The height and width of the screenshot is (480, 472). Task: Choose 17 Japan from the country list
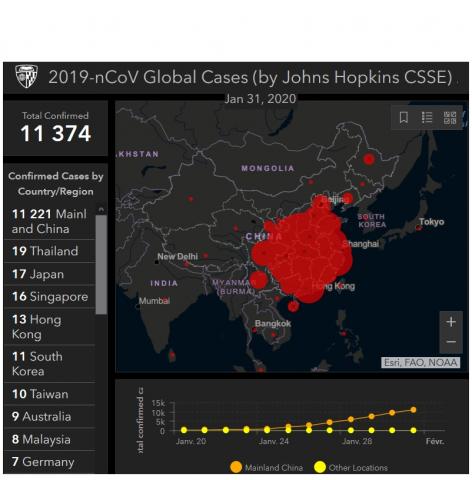click(x=50, y=274)
